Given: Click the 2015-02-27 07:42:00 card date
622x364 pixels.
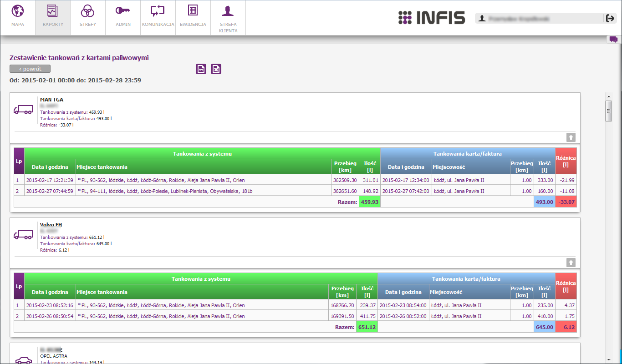Looking at the screenshot, I should (x=406, y=191).
